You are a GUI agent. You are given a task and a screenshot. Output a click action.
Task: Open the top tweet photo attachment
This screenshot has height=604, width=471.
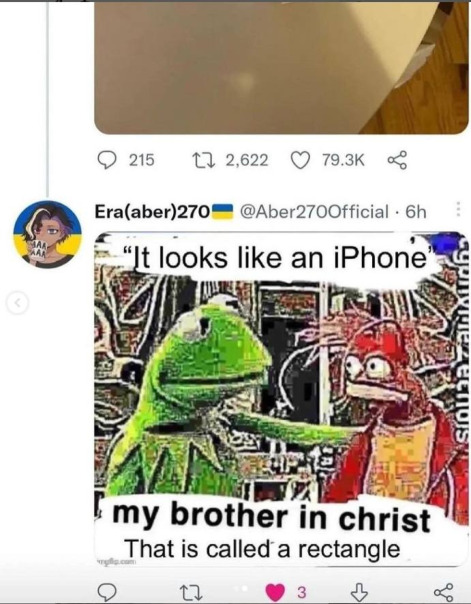click(x=281, y=68)
